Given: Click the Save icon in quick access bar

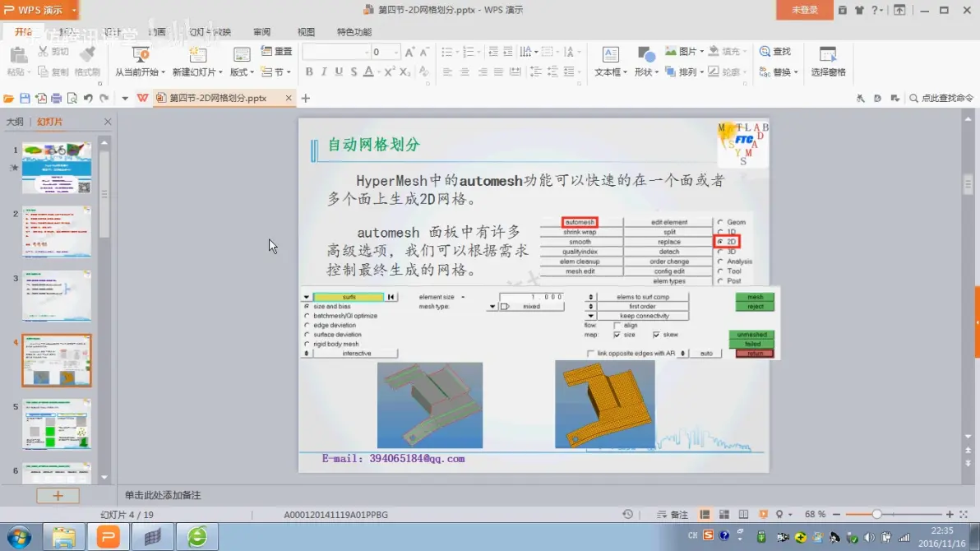Looking at the screenshot, I should coord(25,98).
